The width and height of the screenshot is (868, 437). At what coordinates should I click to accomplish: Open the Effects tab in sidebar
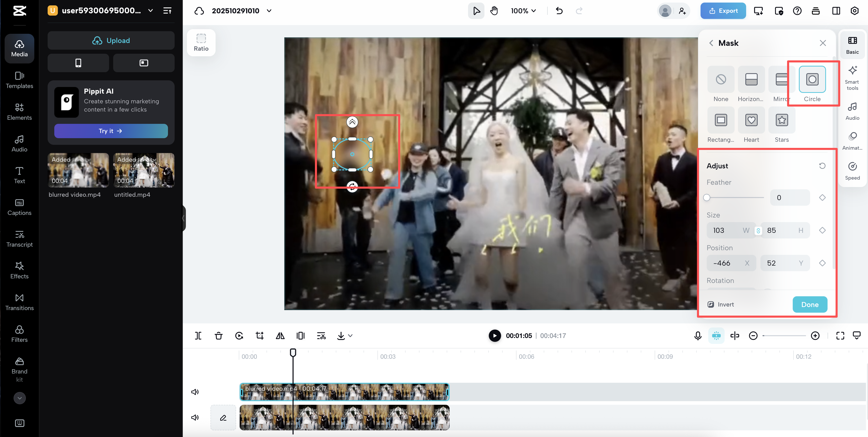[x=19, y=270]
